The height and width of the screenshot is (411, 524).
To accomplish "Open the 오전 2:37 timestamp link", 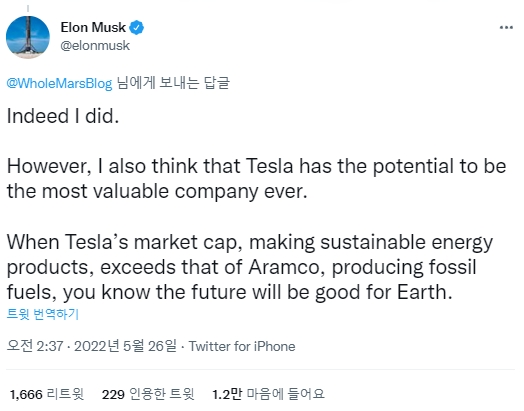I will [35, 346].
